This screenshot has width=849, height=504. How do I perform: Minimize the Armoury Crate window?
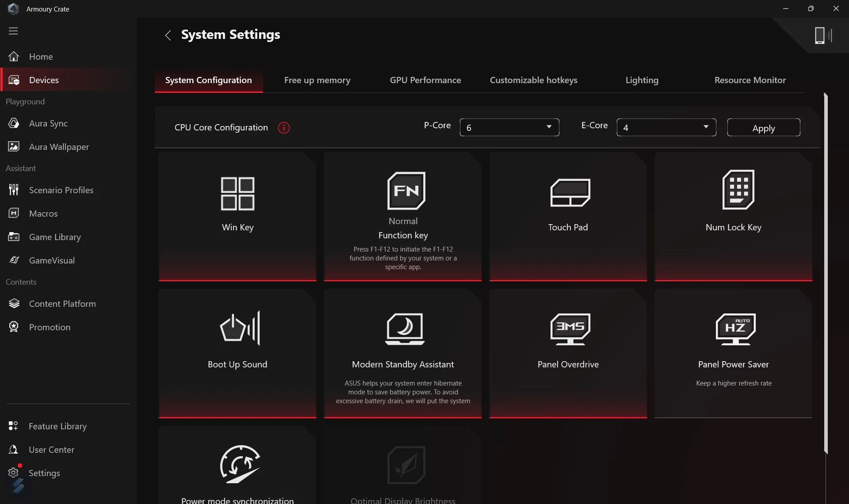[786, 9]
